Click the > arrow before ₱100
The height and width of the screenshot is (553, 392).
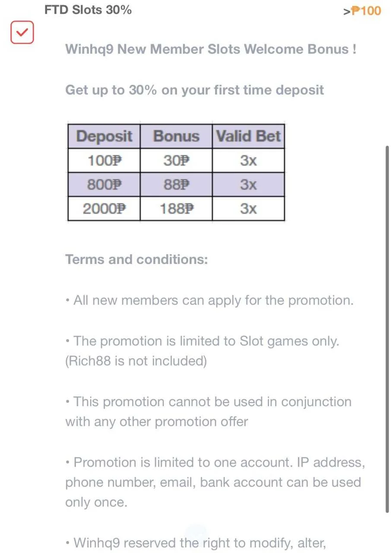point(347,12)
